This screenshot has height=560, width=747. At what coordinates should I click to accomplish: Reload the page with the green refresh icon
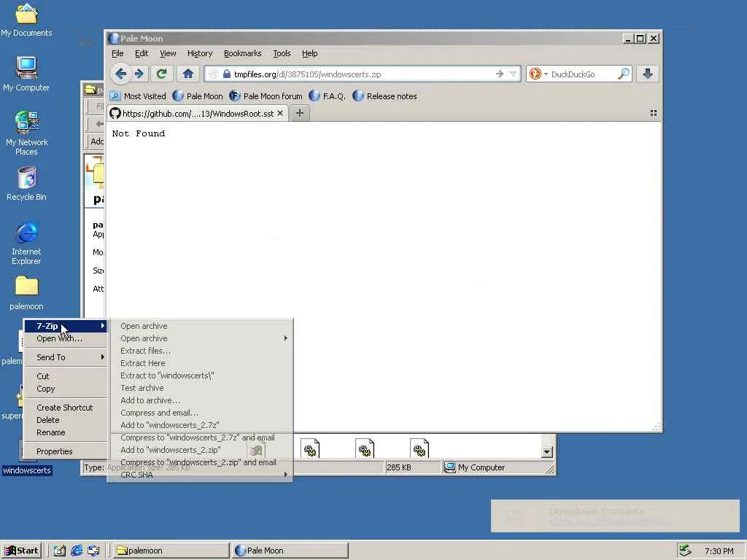pos(161,74)
